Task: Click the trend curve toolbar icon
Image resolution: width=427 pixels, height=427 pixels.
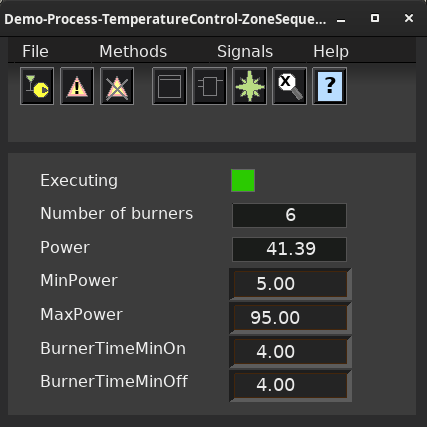Action: (37, 86)
